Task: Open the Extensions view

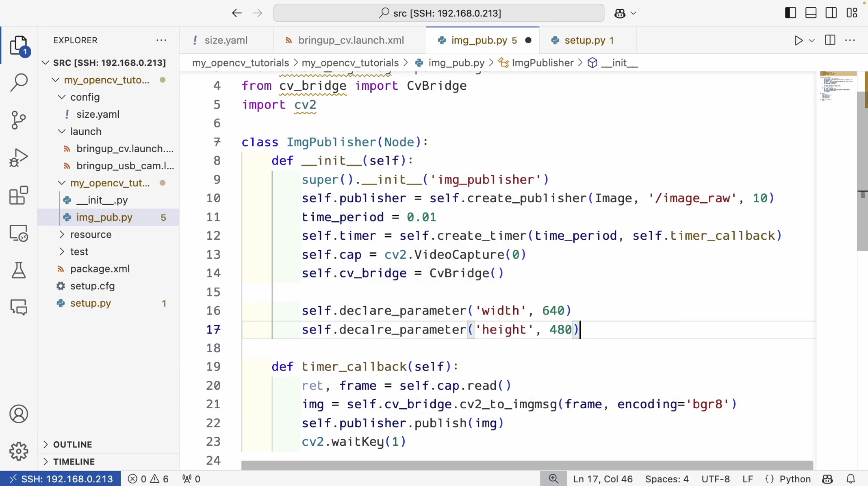Action: tap(19, 195)
